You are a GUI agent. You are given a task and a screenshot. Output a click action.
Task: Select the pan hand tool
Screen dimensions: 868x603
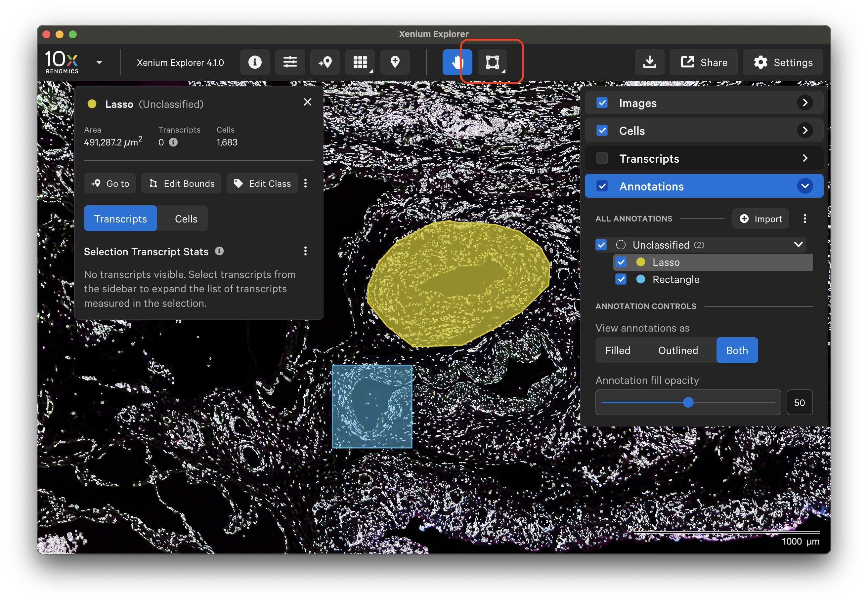pos(457,62)
